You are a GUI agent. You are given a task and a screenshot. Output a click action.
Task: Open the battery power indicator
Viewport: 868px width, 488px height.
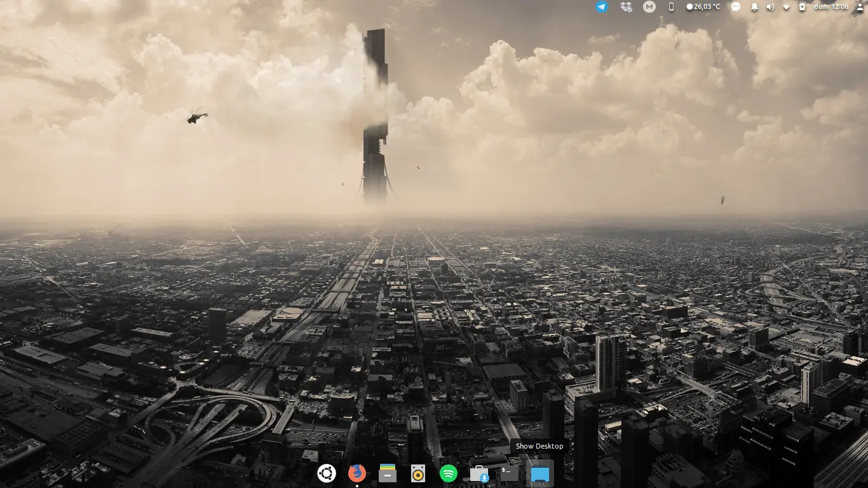click(x=802, y=7)
